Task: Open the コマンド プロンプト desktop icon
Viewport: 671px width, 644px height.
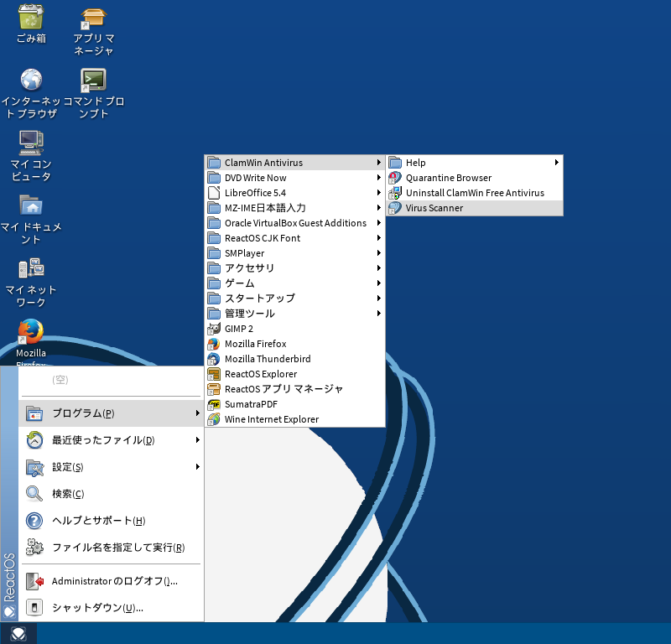Action: point(93,80)
